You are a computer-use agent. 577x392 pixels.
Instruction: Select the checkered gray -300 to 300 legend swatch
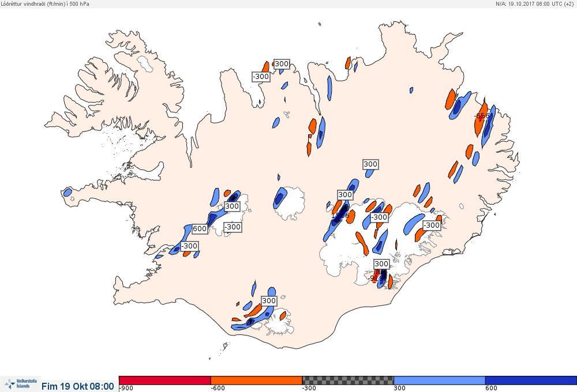[348, 380]
